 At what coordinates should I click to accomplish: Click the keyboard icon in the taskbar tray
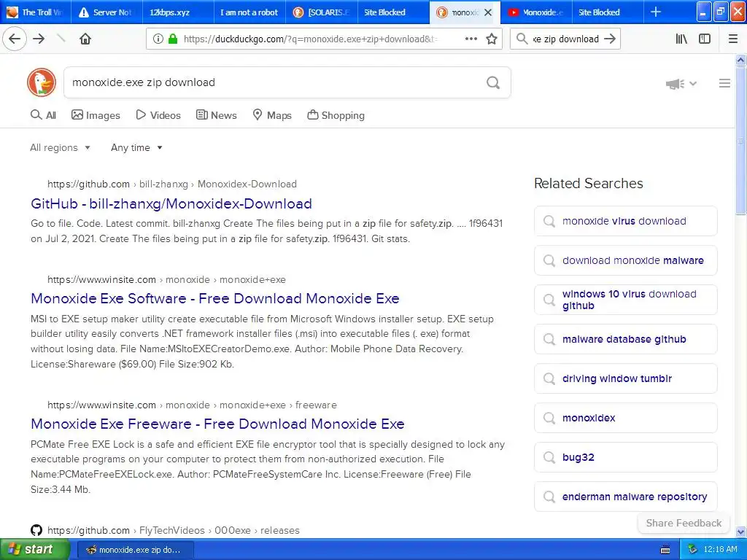[665, 550]
